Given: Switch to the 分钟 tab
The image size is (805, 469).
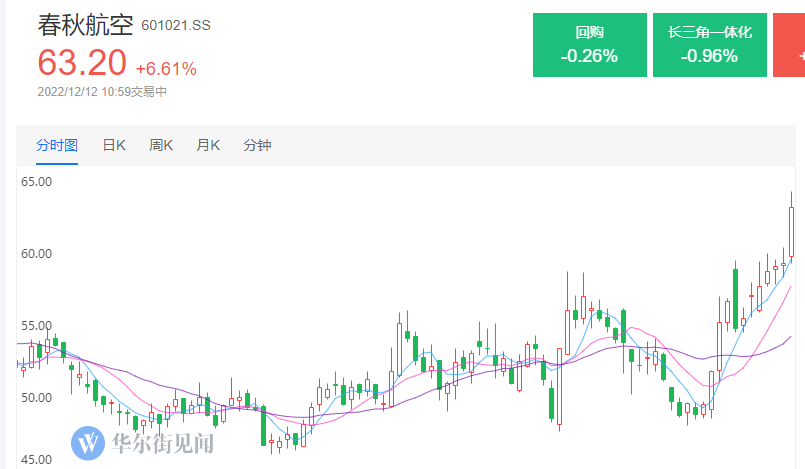Looking at the screenshot, I should point(257,145).
